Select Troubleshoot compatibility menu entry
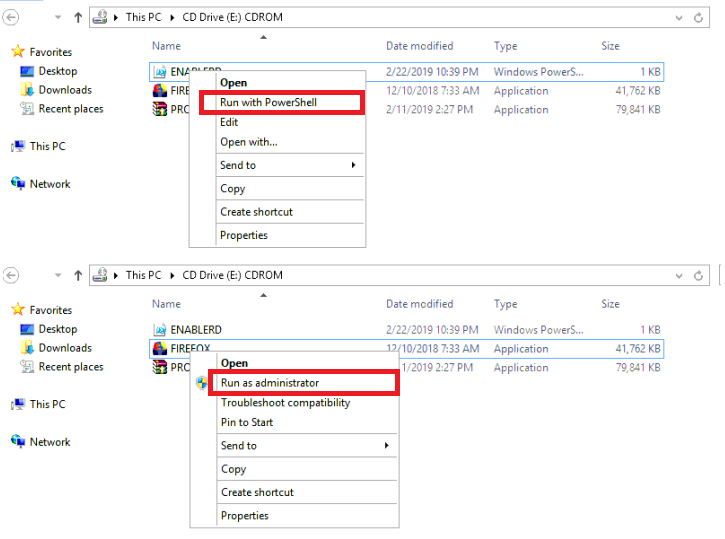Screen dimensions: 725x539 [x=285, y=403]
